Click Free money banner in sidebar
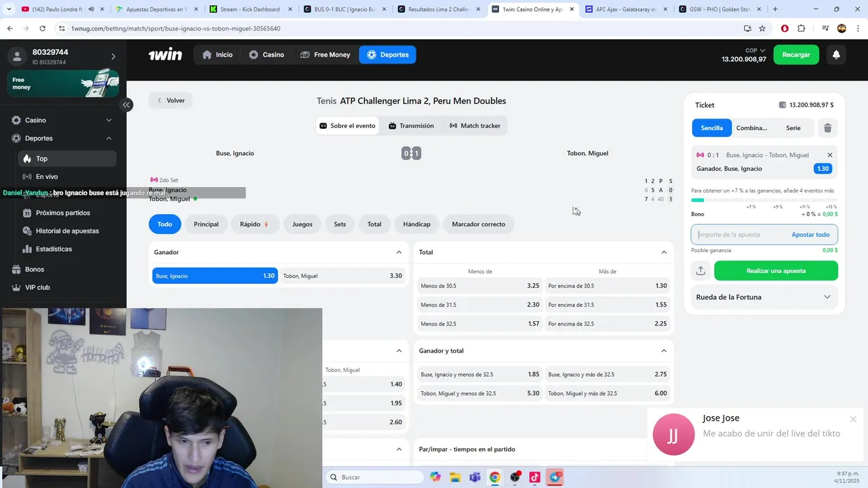868x488 pixels. (x=63, y=83)
